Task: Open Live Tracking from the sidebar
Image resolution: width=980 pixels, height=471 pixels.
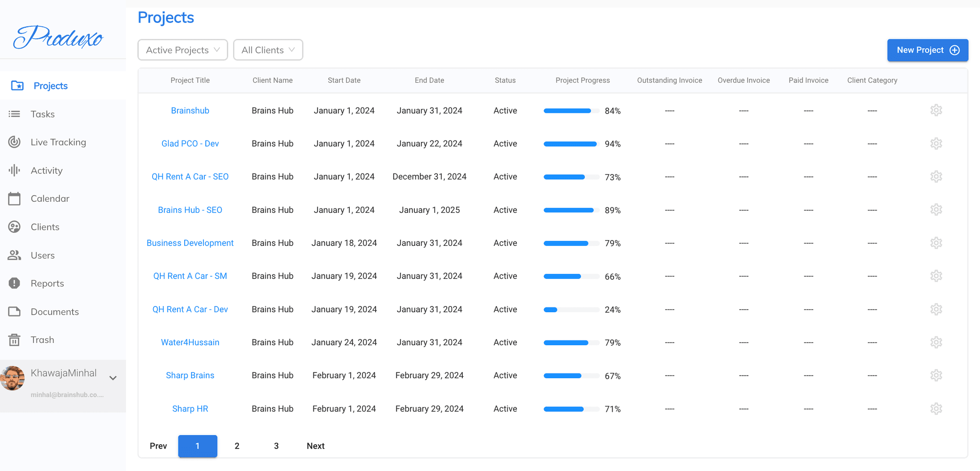Action: coord(14,142)
